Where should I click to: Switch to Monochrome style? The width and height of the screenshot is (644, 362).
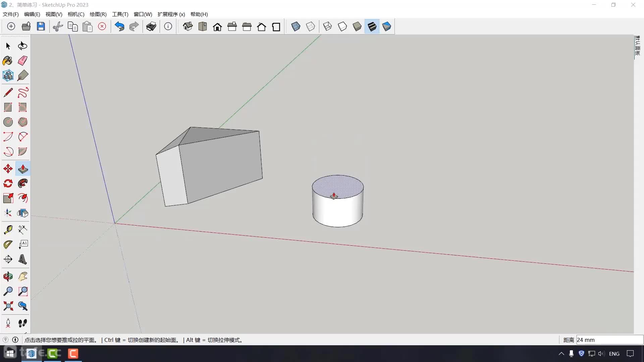pos(387,26)
